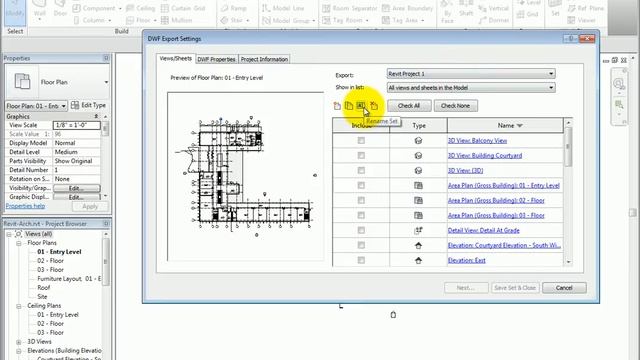The width and height of the screenshot is (640, 360).
Task: Click the Edit Type icon in Properties
Action: click(75, 105)
